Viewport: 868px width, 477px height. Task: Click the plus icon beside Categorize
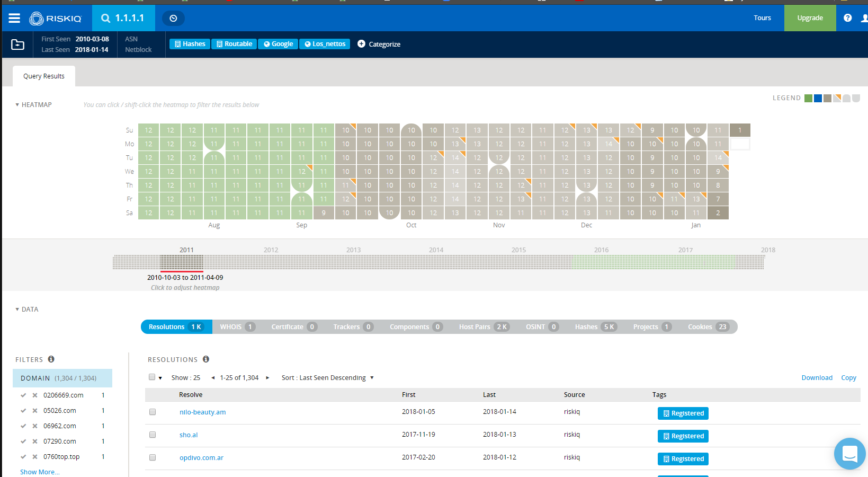point(361,44)
